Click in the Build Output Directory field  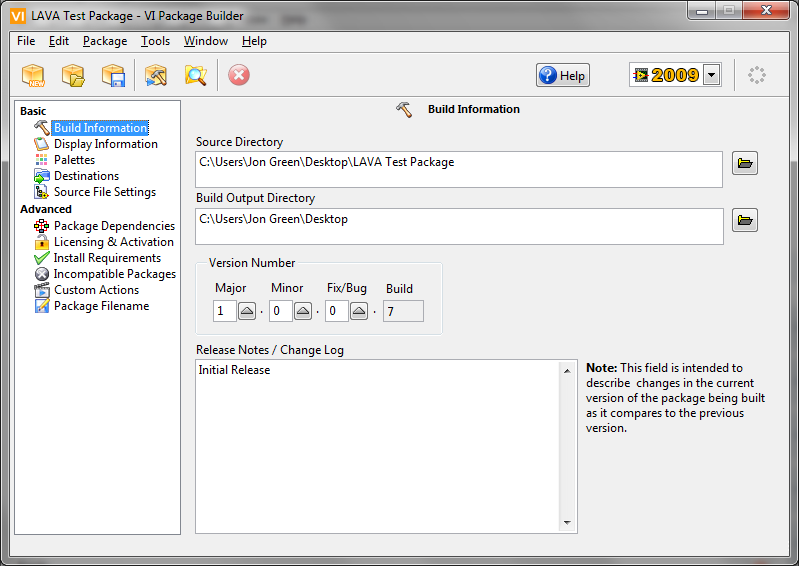point(459,226)
